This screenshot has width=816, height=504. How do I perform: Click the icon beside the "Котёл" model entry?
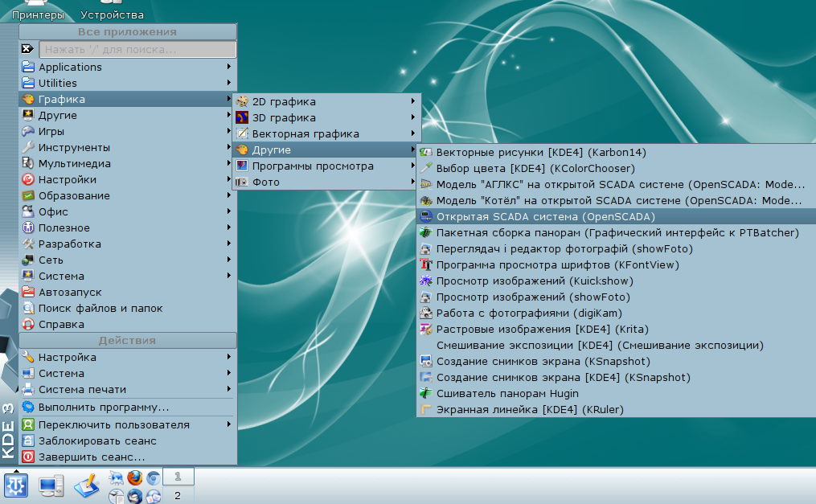[426, 201]
